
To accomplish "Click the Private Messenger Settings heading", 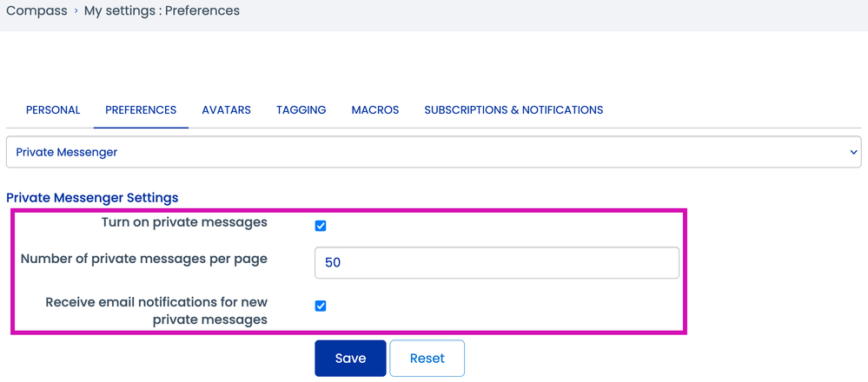I will coord(92,197).
